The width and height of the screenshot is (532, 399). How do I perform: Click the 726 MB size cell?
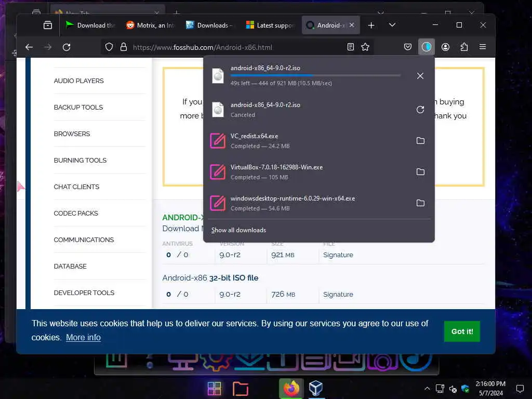point(283,294)
